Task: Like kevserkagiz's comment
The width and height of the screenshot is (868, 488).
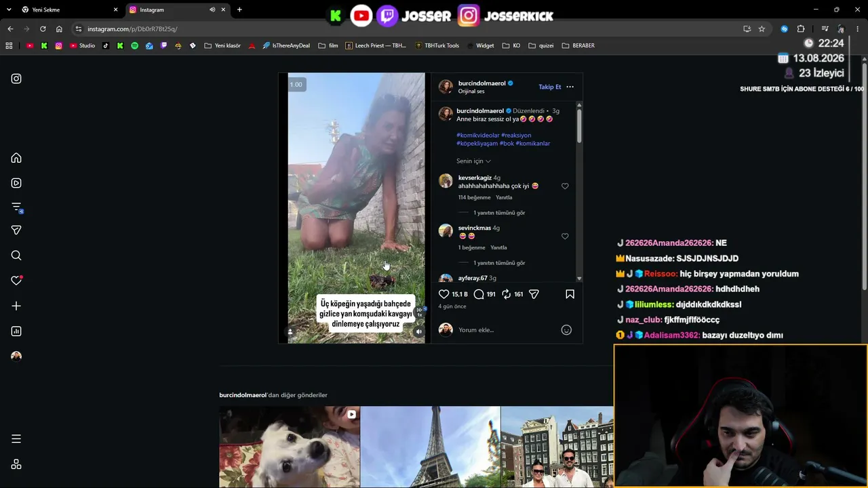Action: (565, 186)
